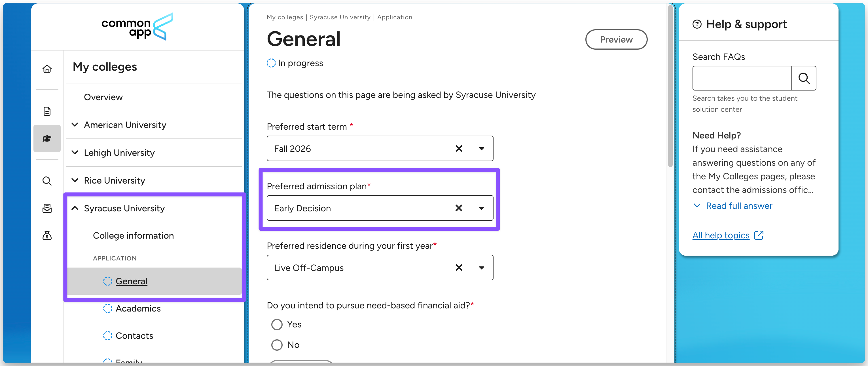Click the progress circle icon next to Academics
This screenshot has height=366, width=868.
107,308
